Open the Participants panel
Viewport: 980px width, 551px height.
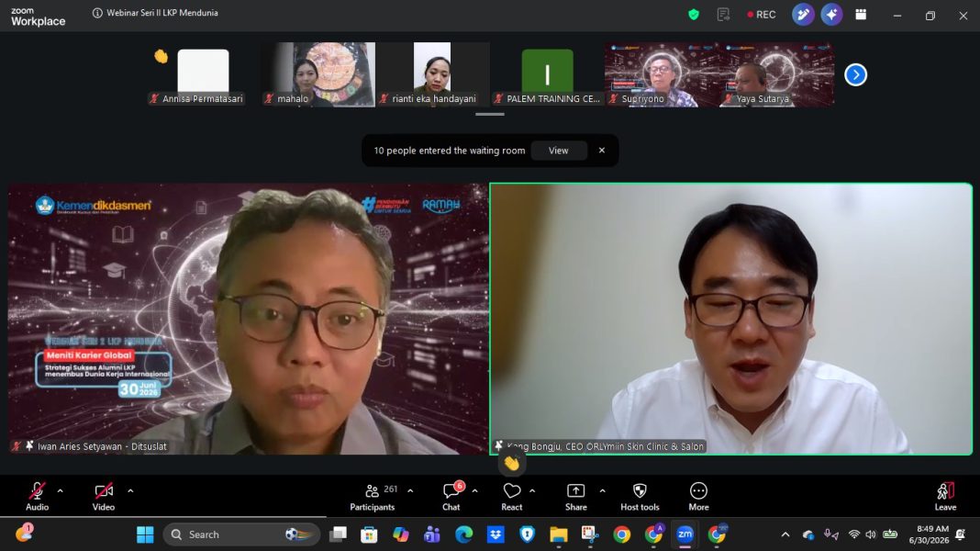coord(373,497)
